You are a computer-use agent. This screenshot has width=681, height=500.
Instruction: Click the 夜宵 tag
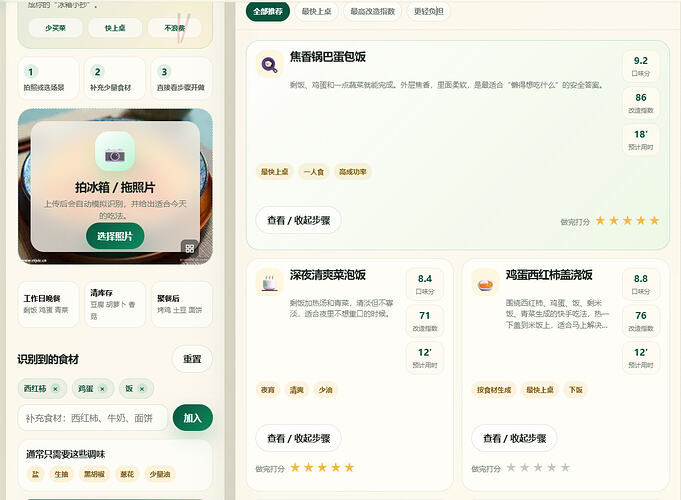pos(268,390)
